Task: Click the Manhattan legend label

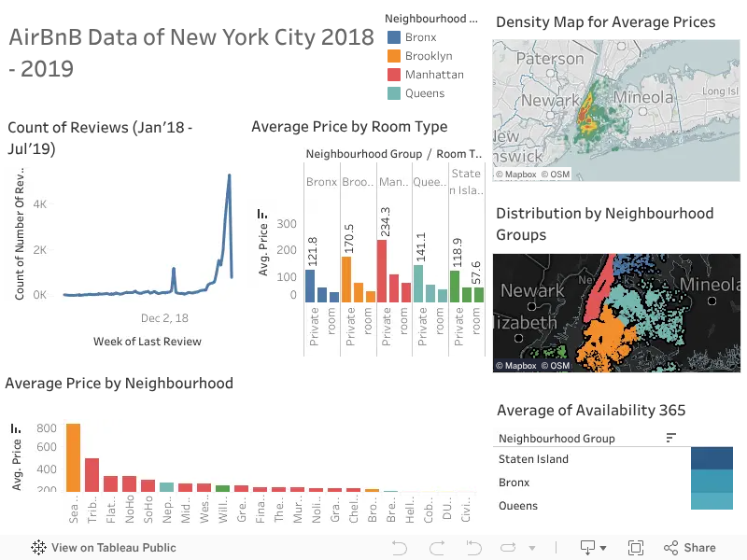Action: [434, 75]
